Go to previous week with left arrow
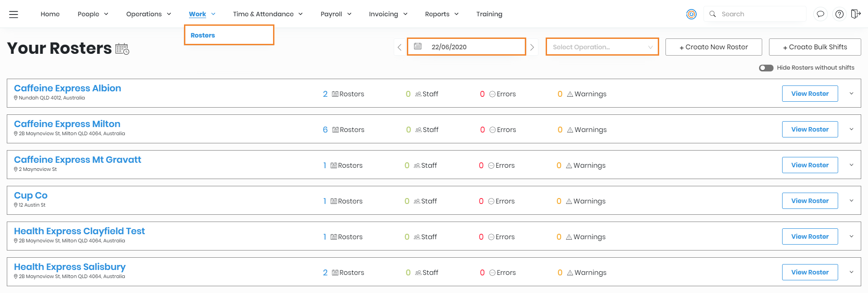This screenshot has width=868, height=293. [399, 47]
